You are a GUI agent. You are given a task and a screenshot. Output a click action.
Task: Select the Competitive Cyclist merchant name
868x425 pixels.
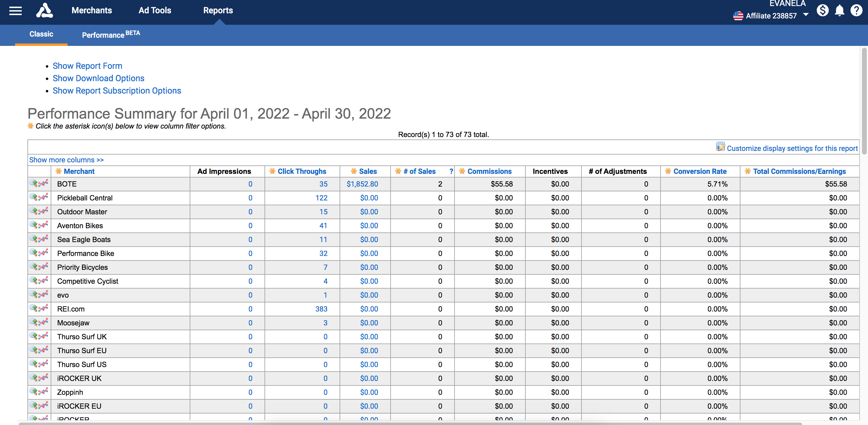(87, 281)
